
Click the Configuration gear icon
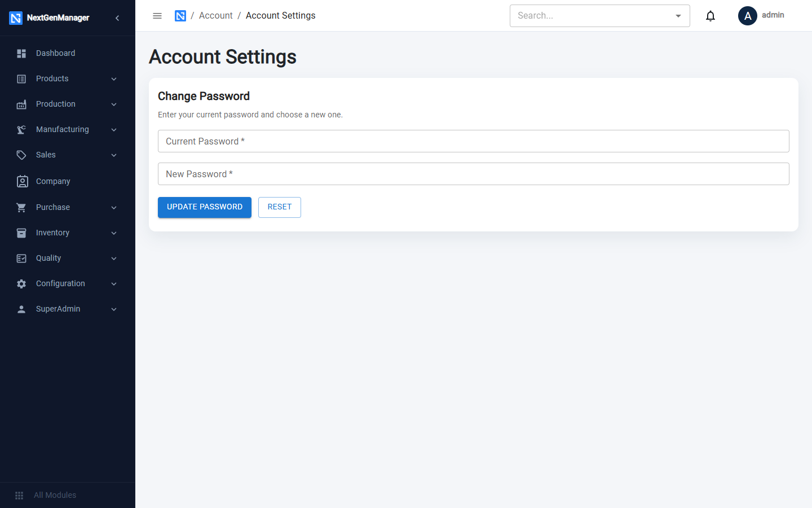pos(21,284)
